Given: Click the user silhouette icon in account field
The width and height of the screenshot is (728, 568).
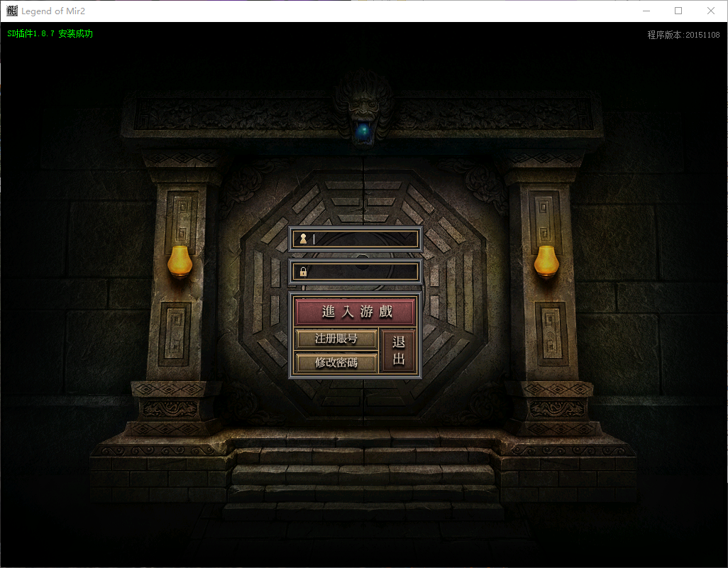Looking at the screenshot, I should coord(303,239).
